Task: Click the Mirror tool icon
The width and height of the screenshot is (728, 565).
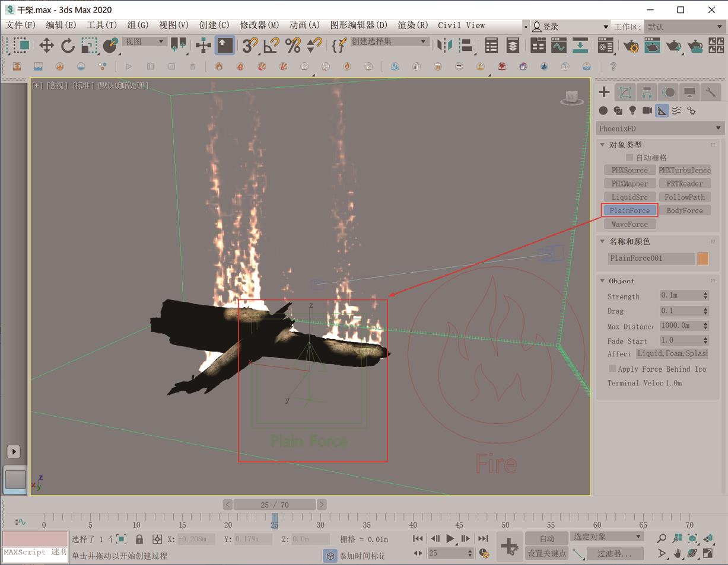Action: click(444, 46)
